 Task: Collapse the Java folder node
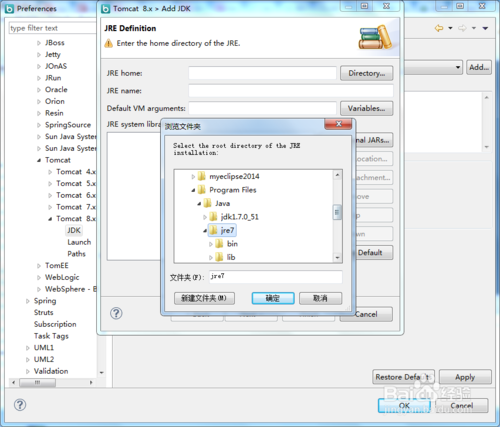(x=199, y=204)
